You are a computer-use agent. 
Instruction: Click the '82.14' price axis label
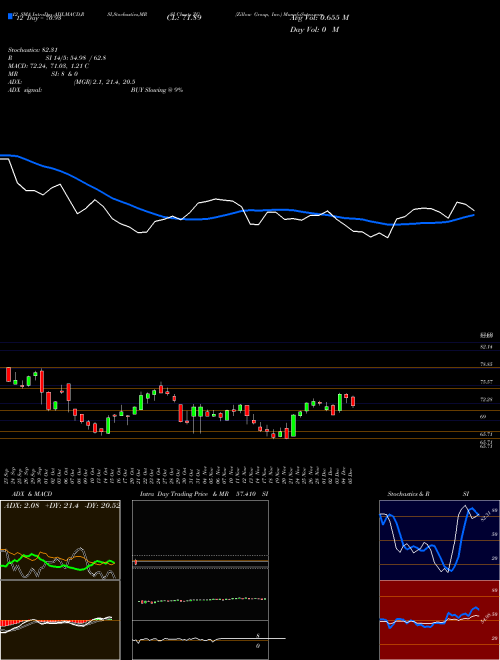[x=486, y=346]
